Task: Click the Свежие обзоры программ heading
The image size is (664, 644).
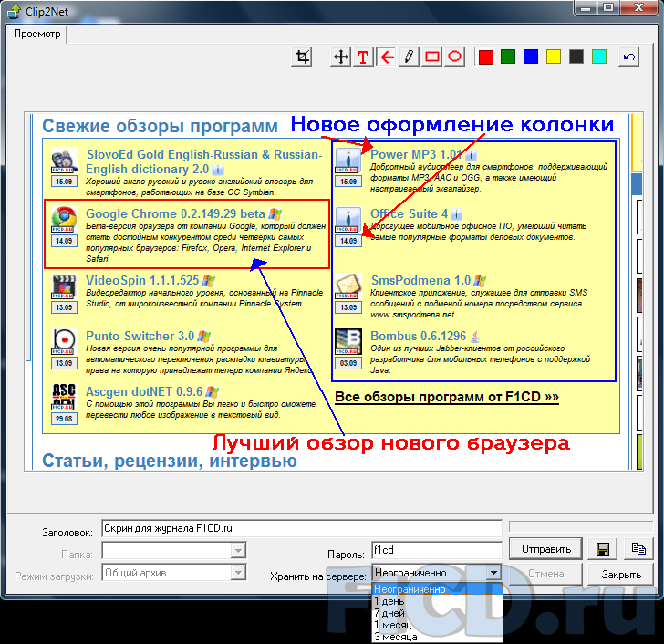Action: click(x=160, y=126)
